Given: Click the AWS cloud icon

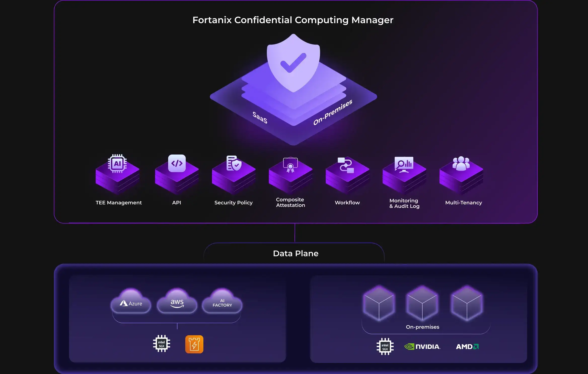Looking at the screenshot, I should [177, 303].
